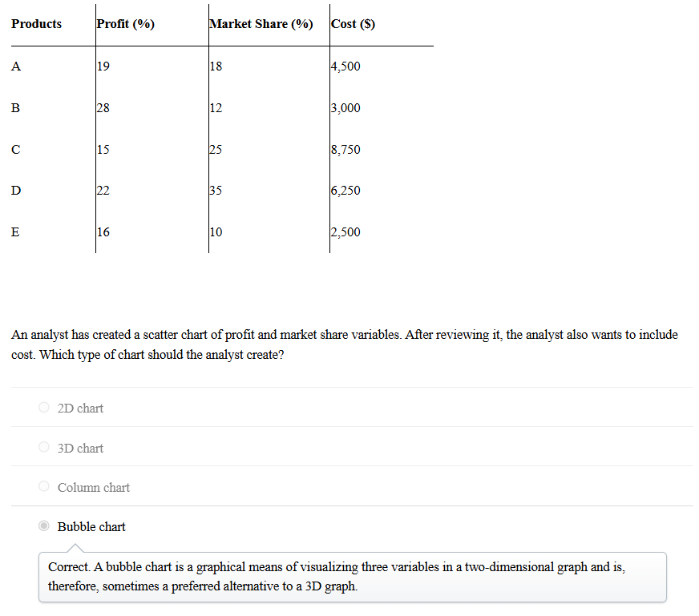Choose the Column chart radio button
Viewport: 699px width, 616px height.
[44, 487]
